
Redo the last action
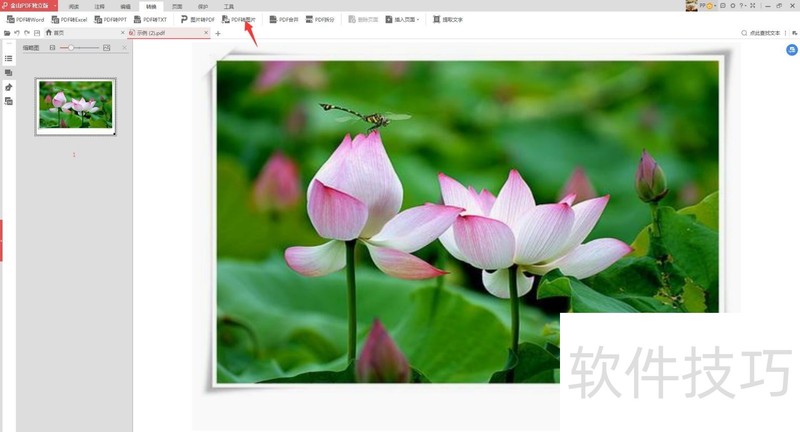click(27, 33)
